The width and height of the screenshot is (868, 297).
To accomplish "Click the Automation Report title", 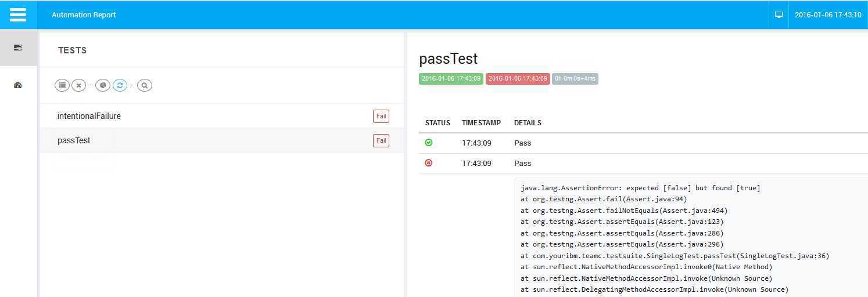I will tap(84, 15).
